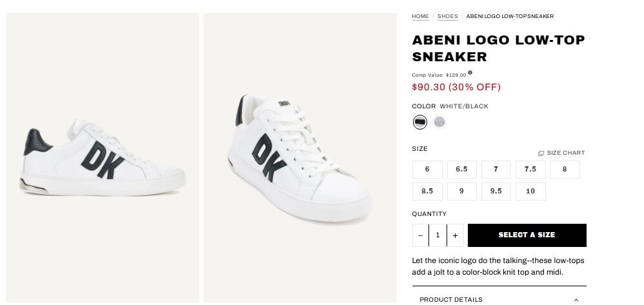Select size 7.5
644x305 pixels.
(530, 170)
